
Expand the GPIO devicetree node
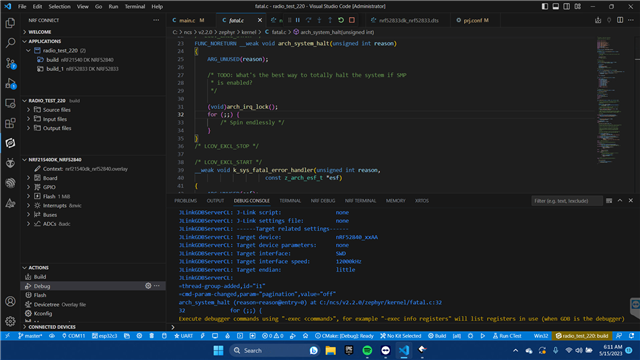[x=28, y=187]
